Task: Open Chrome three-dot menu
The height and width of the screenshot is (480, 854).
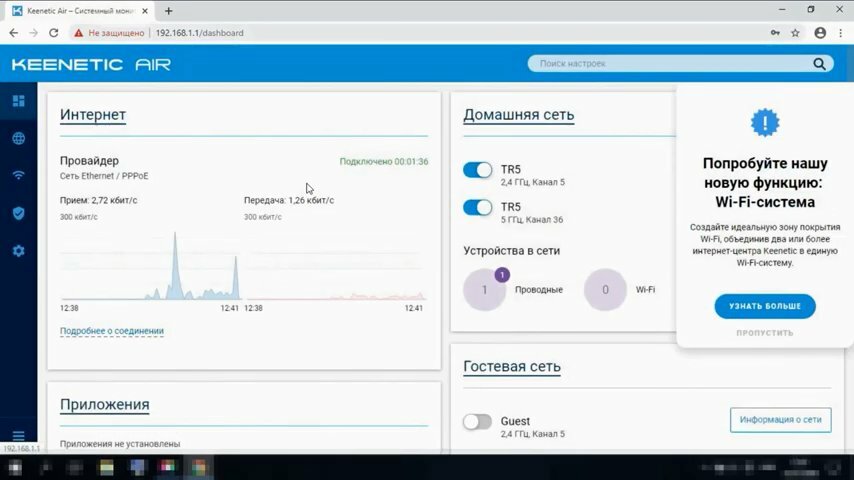Action: click(841, 33)
